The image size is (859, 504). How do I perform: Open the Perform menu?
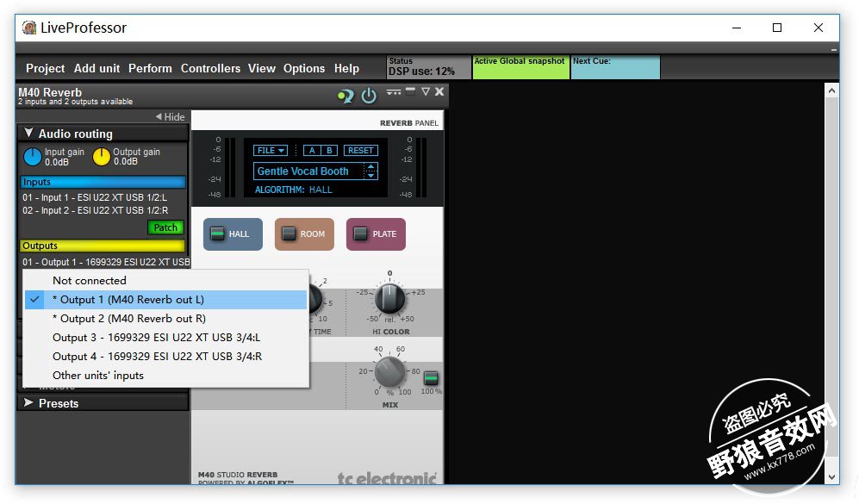click(150, 68)
